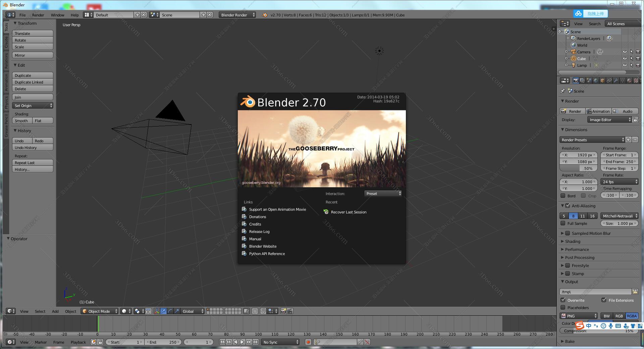644x349 pixels.
Task: Select the Translate manipulator arrow icon
Action: point(163,311)
